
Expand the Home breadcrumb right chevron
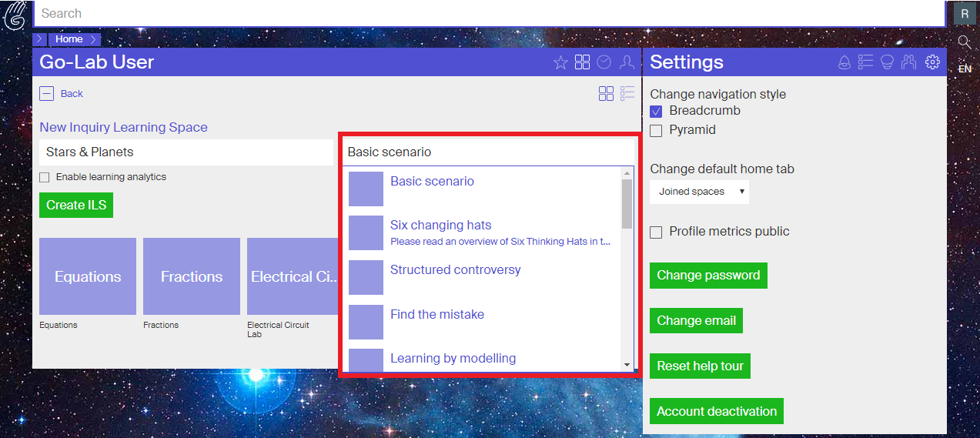click(x=93, y=39)
